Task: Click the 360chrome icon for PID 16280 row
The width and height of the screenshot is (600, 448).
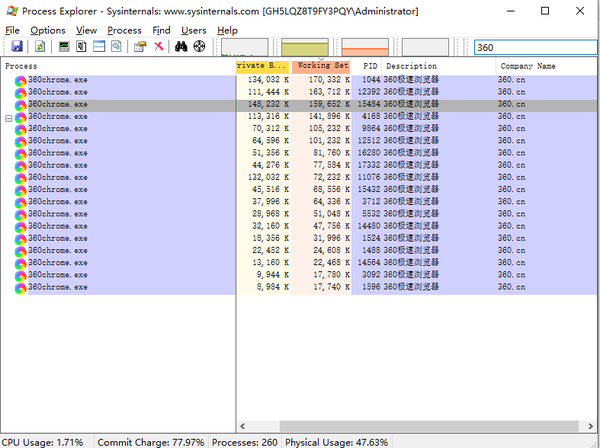Action: point(20,154)
